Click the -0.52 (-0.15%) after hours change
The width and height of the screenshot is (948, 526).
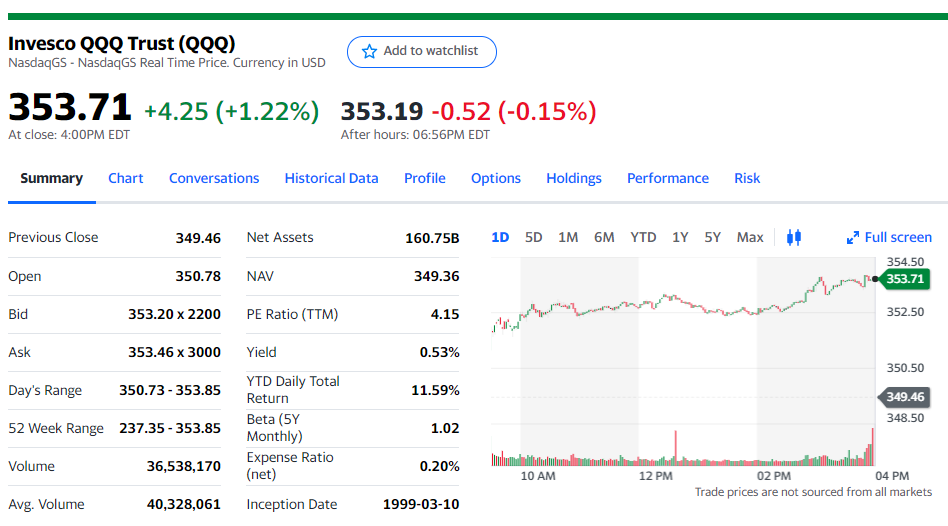(514, 111)
